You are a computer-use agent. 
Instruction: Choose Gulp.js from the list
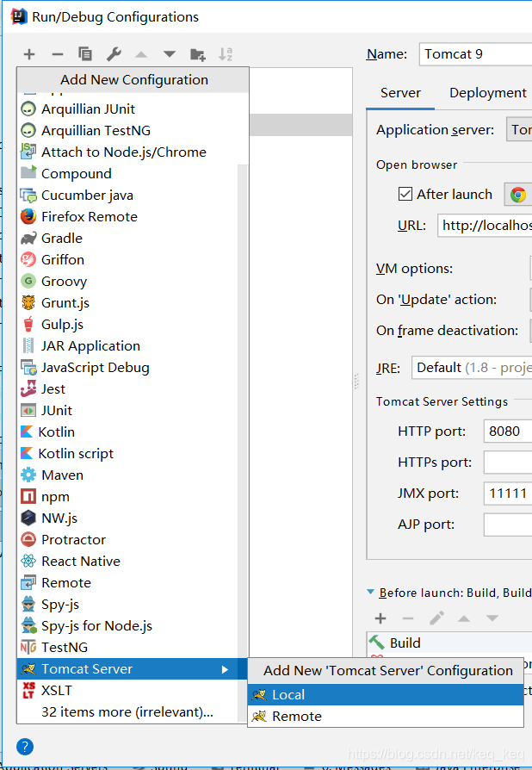pos(127,325)
